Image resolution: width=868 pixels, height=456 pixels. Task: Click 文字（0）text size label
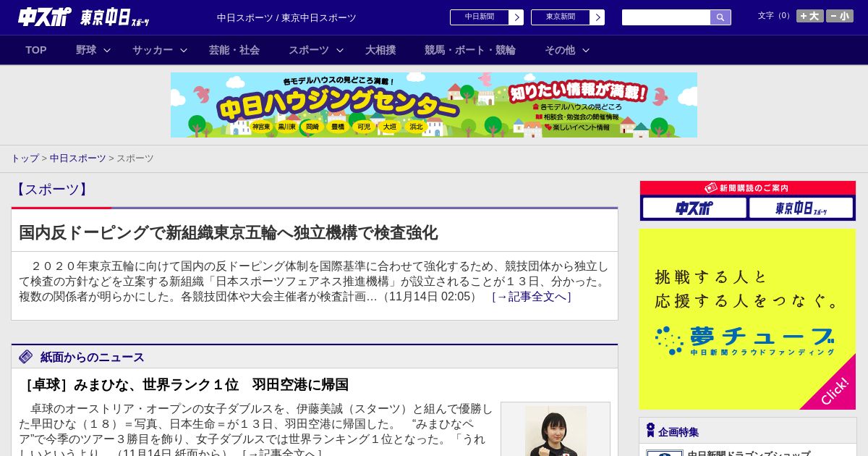[775, 15]
